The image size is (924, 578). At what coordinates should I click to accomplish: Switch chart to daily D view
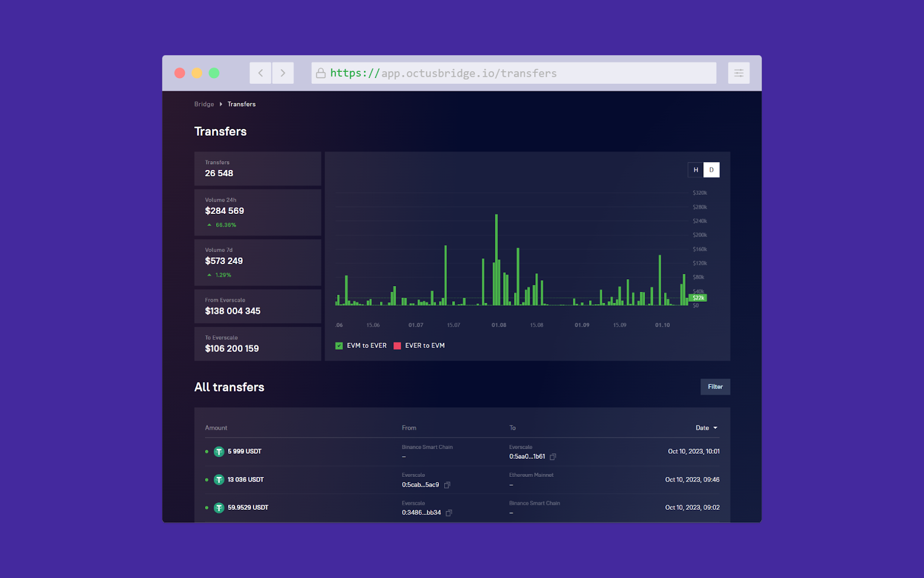[x=711, y=170]
